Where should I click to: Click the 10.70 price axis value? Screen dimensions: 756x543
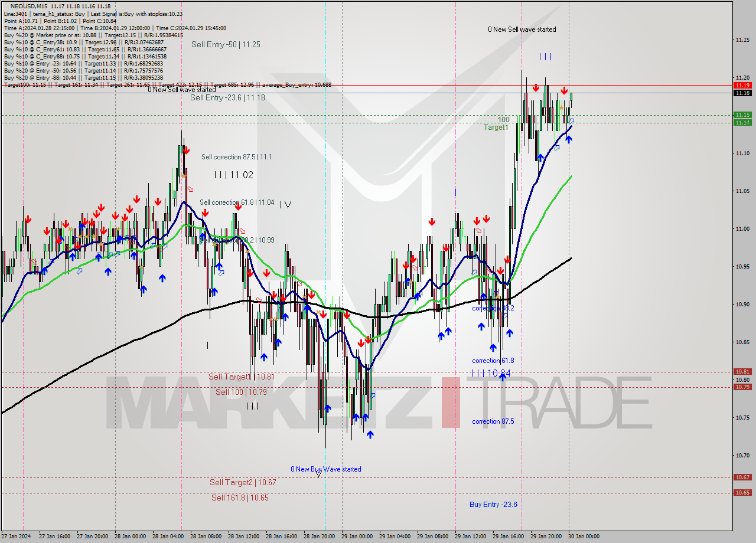[x=742, y=456]
